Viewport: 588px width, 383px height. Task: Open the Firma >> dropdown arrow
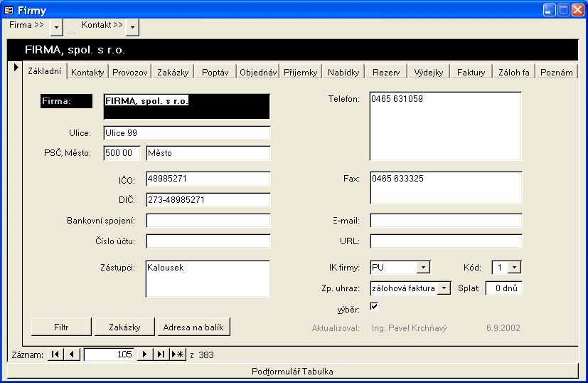pos(57,27)
